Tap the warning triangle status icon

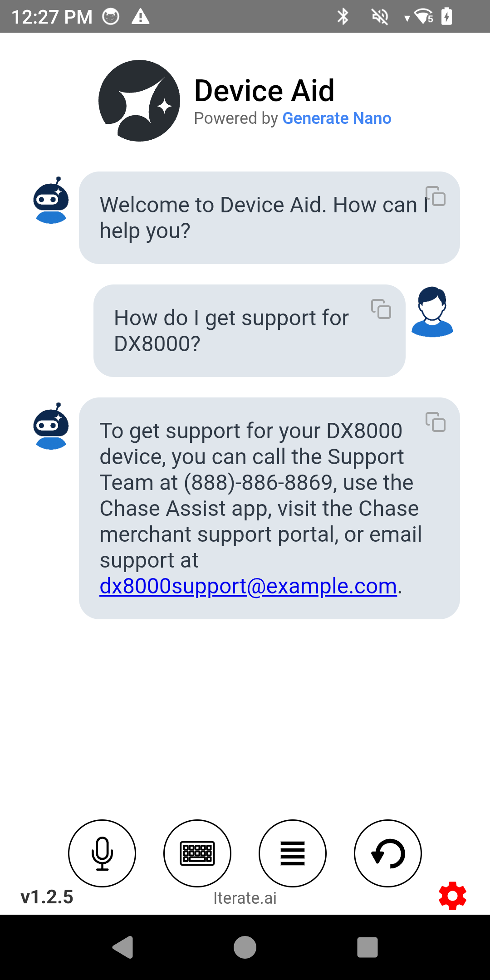[141, 17]
